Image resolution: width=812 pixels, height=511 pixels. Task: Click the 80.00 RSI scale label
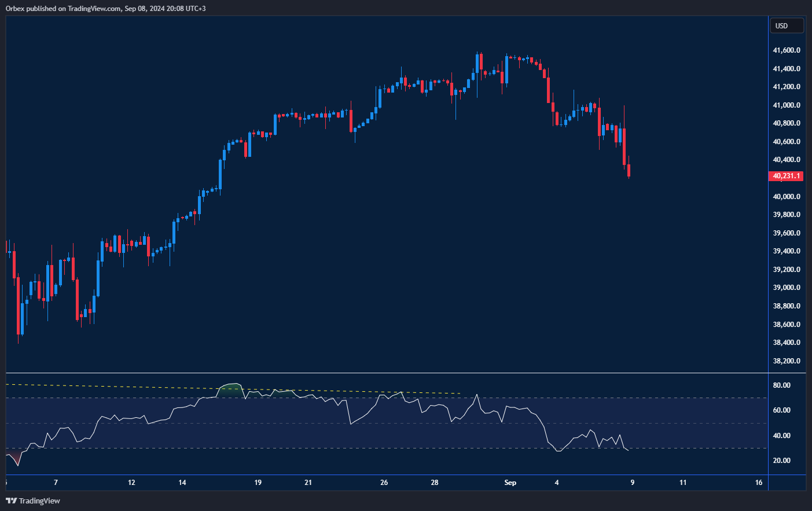pyautogui.click(x=781, y=385)
